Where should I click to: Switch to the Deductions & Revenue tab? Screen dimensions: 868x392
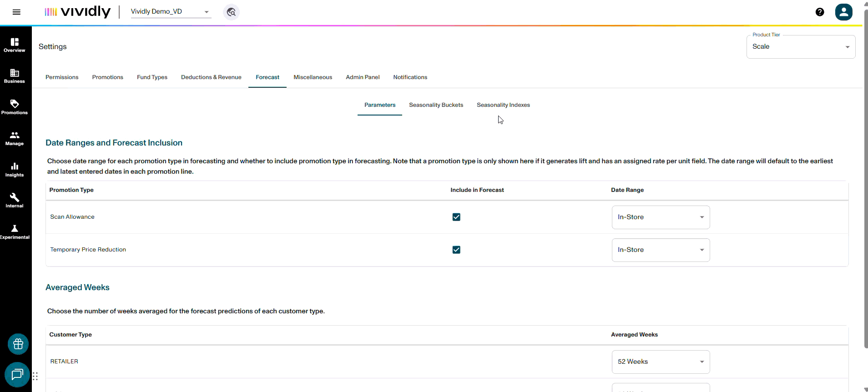tap(211, 77)
